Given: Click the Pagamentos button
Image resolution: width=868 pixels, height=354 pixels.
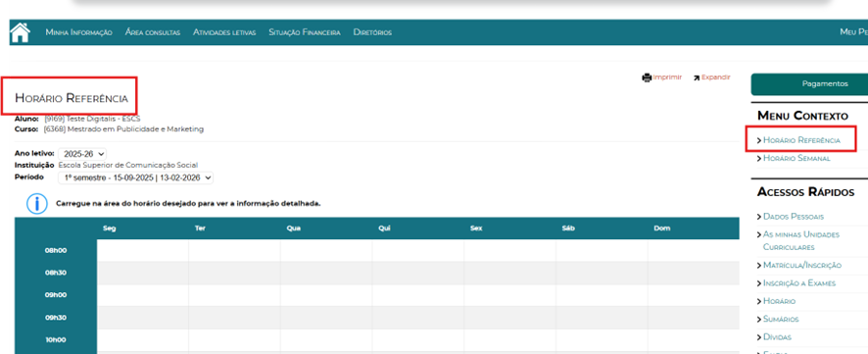Looking at the screenshot, I should click(x=809, y=83).
